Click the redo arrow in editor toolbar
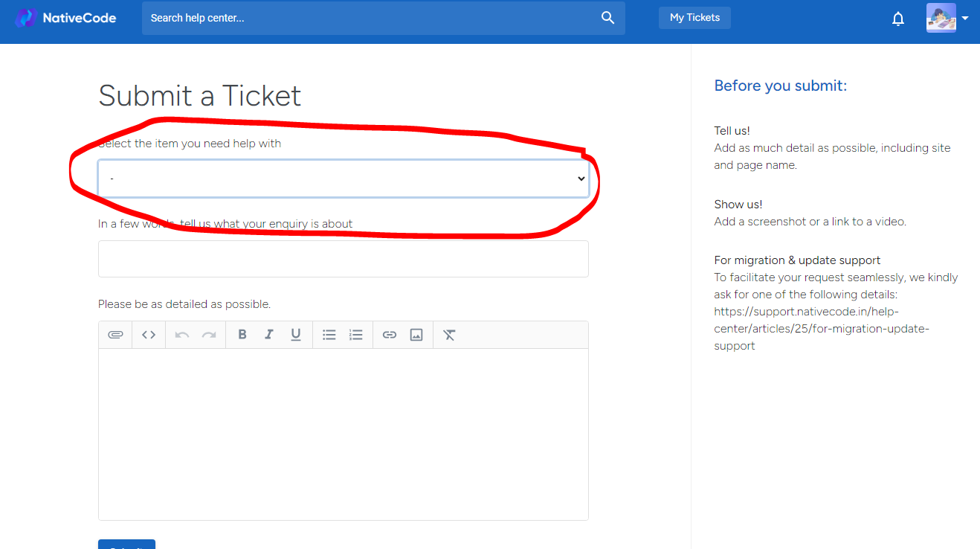 click(x=209, y=335)
